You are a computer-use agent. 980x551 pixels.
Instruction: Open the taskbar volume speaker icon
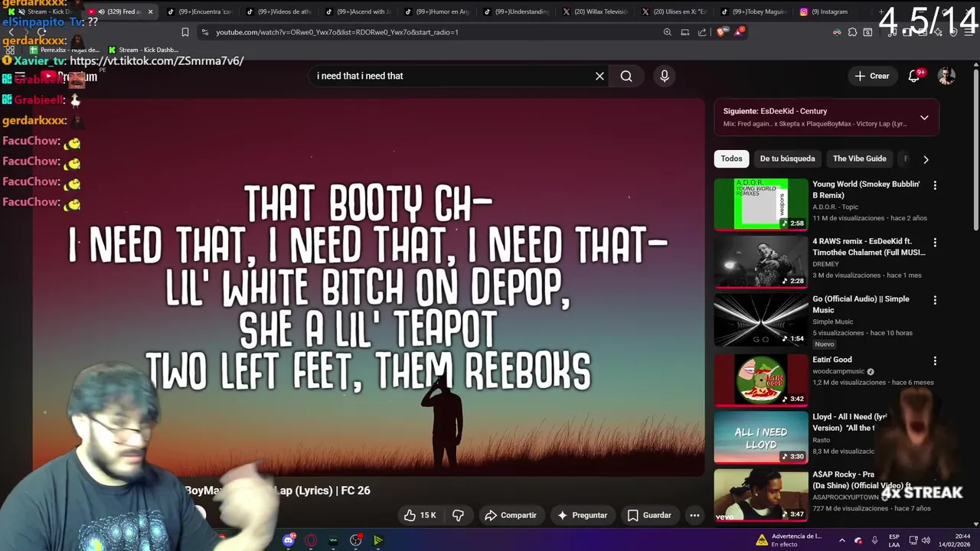pyautogui.click(x=926, y=540)
